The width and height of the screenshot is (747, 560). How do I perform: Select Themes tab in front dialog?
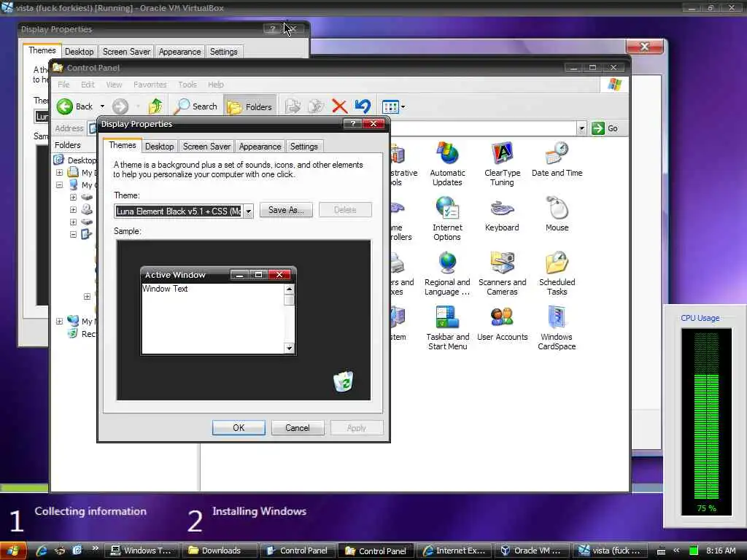click(x=122, y=145)
